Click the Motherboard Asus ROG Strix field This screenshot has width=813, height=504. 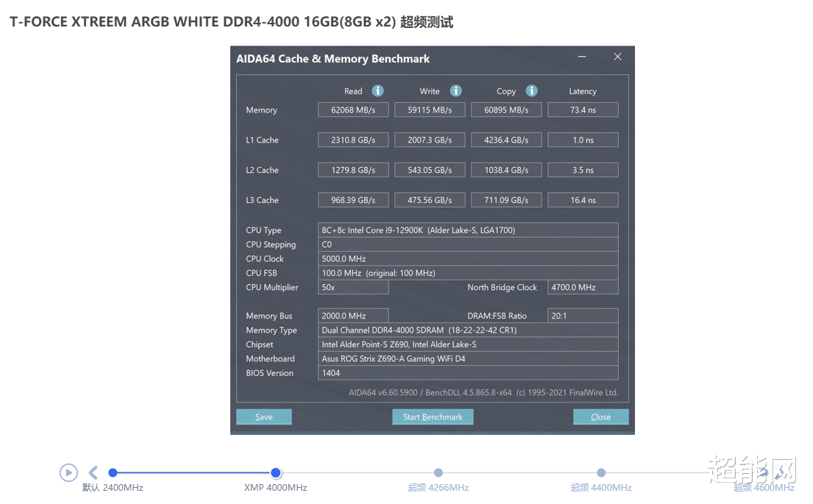click(x=468, y=358)
